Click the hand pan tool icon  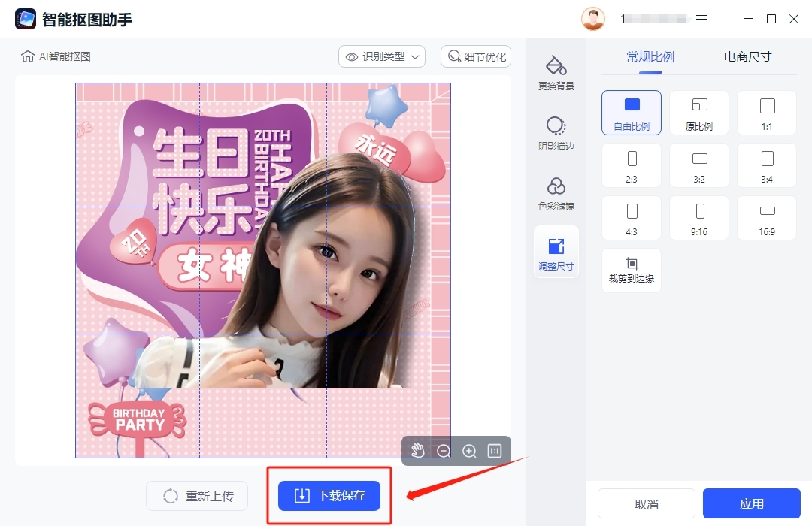tap(417, 450)
